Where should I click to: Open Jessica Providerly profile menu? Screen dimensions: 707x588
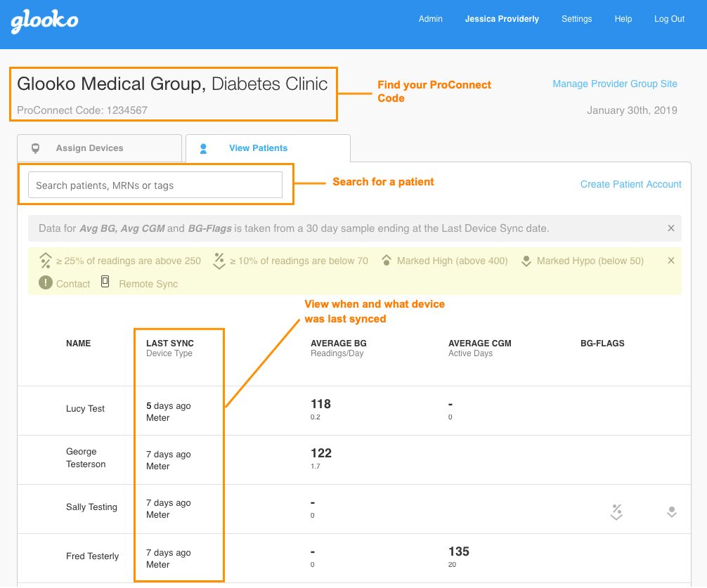pyautogui.click(x=502, y=19)
